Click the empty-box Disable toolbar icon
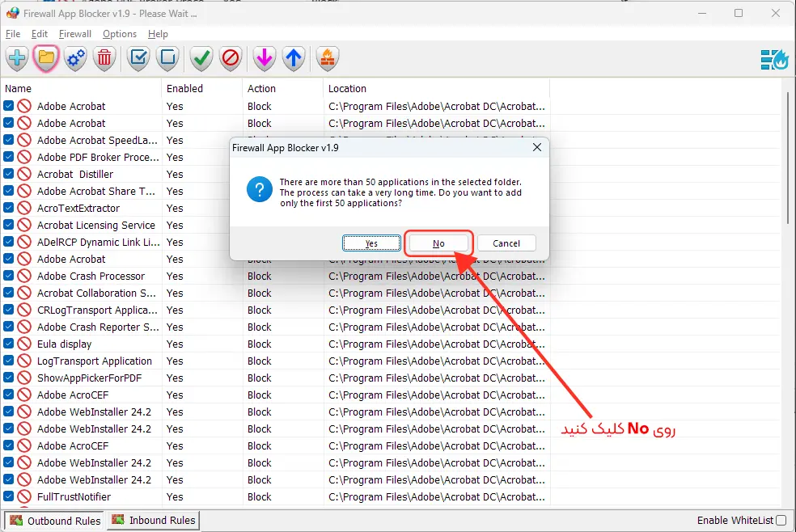Screen dimensions: 796x532 click(x=167, y=58)
